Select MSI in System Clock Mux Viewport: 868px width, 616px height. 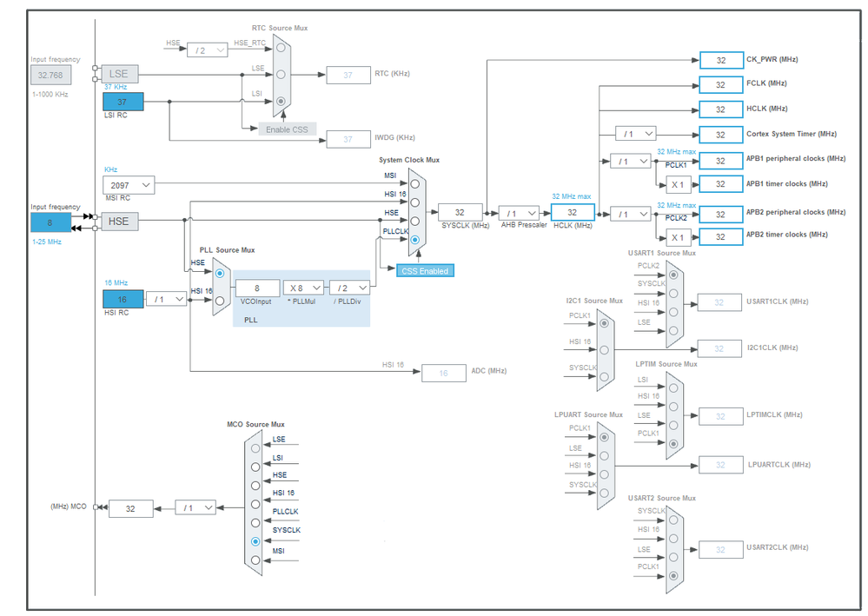coord(414,183)
